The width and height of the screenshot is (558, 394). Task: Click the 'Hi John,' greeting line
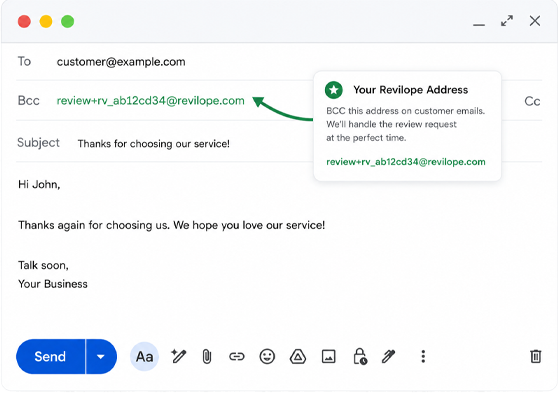39,184
